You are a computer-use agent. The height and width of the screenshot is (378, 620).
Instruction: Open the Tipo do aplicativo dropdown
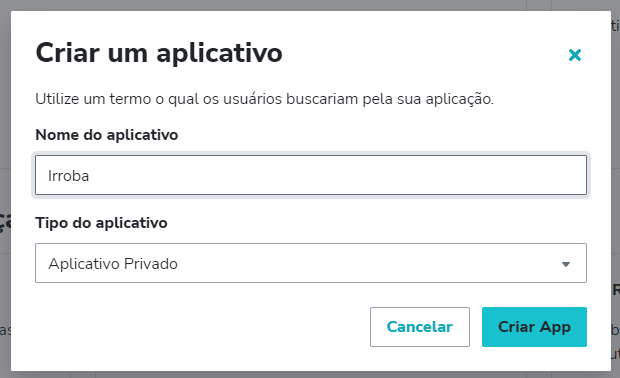[311, 263]
